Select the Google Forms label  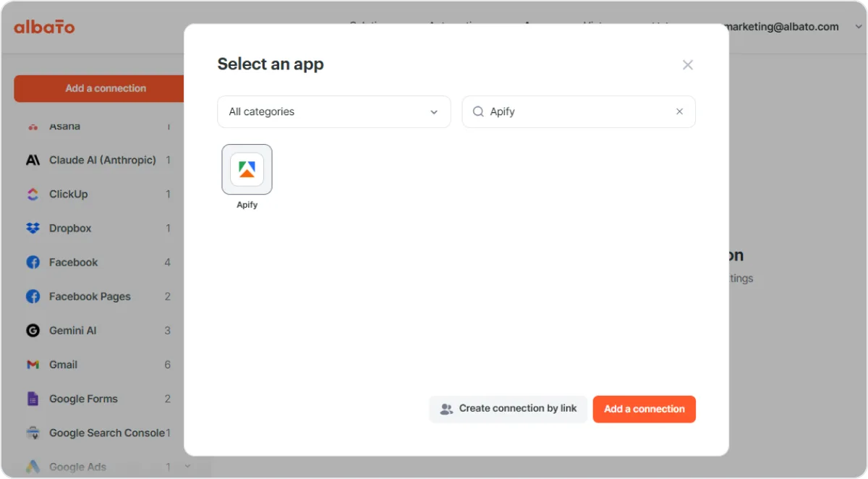(x=83, y=399)
